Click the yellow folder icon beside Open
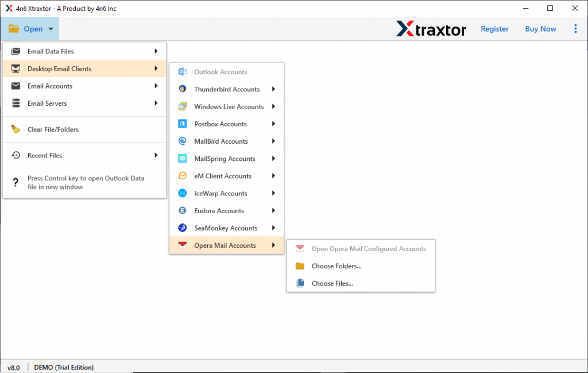The width and height of the screenshot is (588, 373). (x=13, y=28)
